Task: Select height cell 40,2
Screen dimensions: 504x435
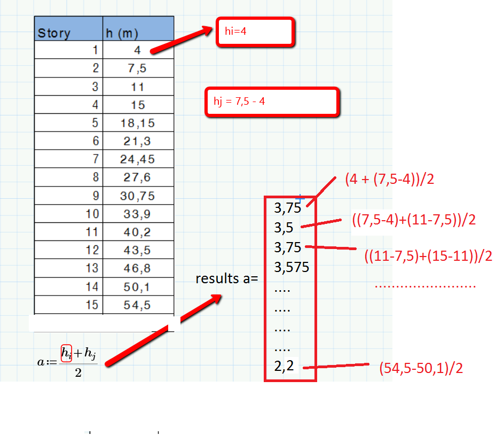Action: pyautogui.click(x=138, y=231)
